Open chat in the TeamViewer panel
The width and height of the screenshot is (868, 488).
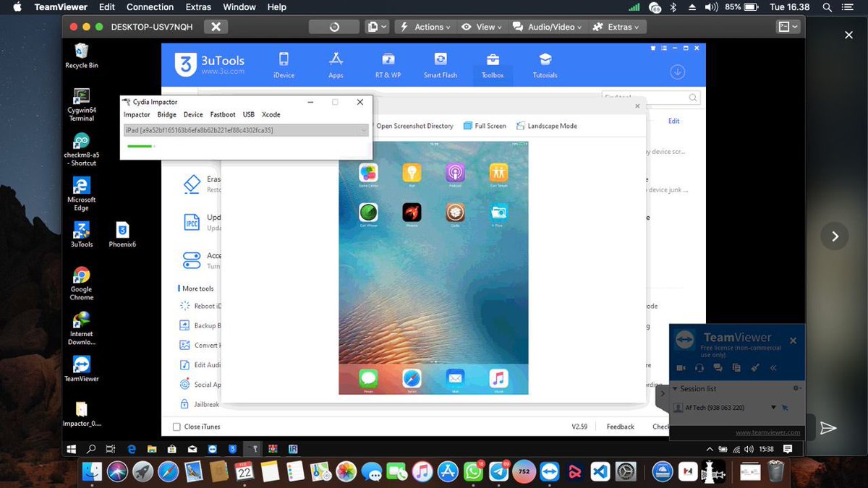[718, 368]
